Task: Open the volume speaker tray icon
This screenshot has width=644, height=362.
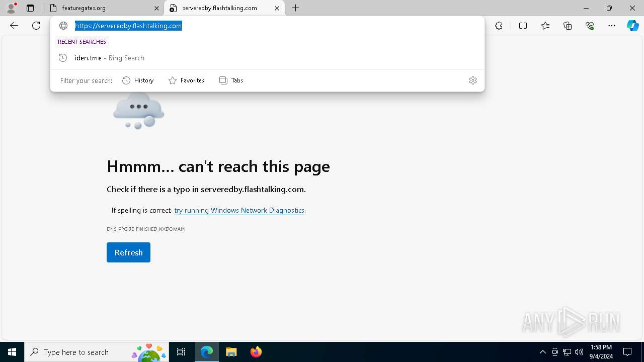Action: (x=579, y=352)
